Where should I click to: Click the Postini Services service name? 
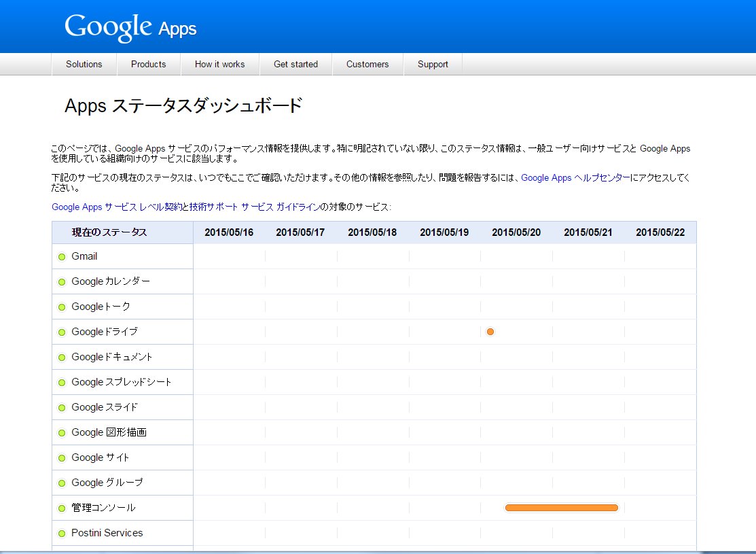click(107, 533)
